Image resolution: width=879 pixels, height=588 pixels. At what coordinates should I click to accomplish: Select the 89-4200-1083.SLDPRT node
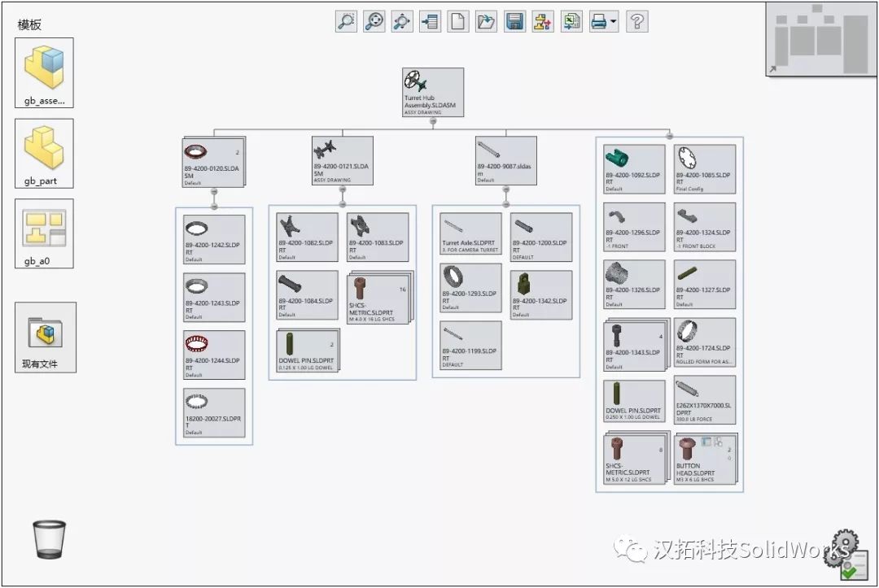pos(378,237)
